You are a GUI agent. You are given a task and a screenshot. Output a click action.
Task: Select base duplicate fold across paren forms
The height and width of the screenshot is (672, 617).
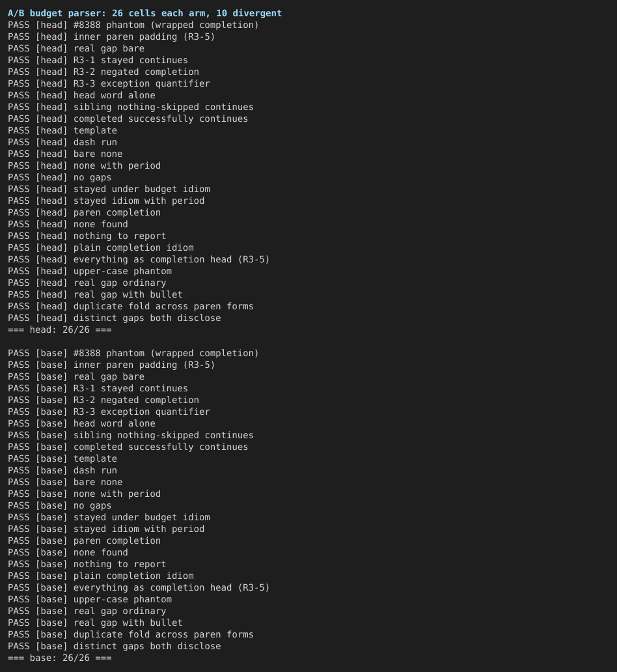131,634
